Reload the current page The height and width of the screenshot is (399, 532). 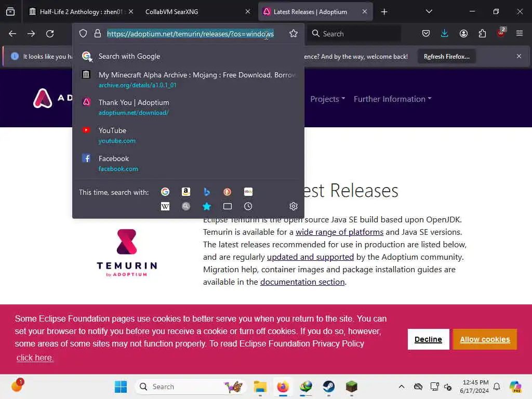[50, 34]
